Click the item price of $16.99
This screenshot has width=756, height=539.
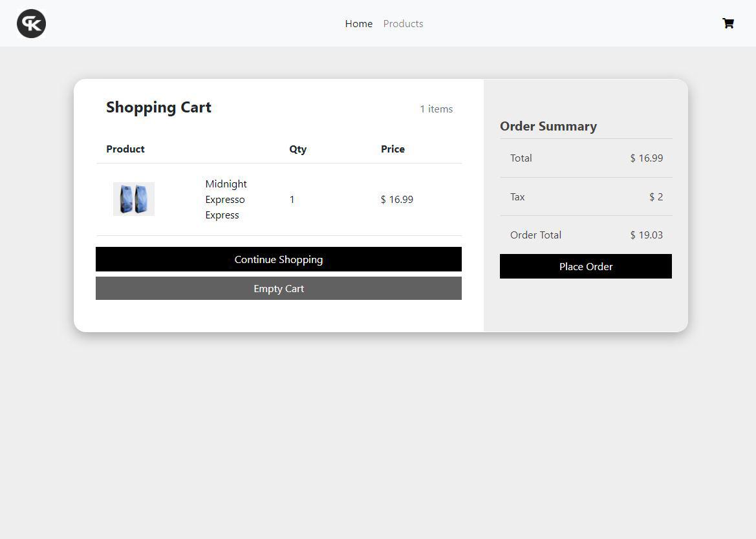click(396, 199)
